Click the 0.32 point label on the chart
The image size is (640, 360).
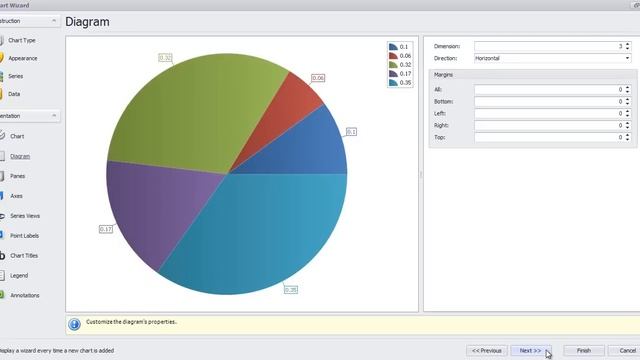coord(165,58)
